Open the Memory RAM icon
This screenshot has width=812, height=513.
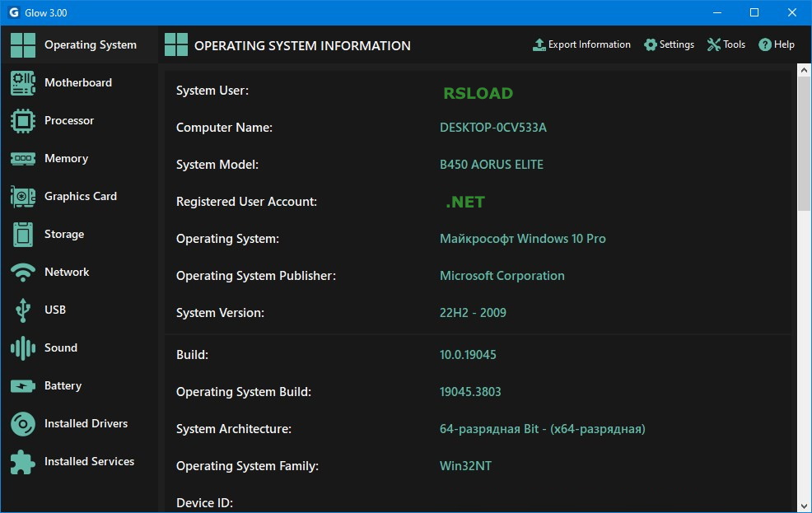23,159
